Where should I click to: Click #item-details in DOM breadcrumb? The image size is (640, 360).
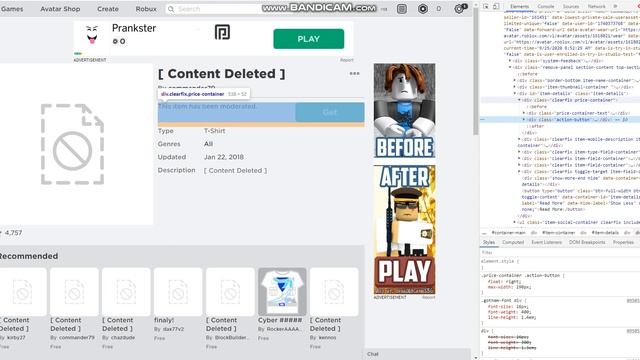tap(605, 233)
